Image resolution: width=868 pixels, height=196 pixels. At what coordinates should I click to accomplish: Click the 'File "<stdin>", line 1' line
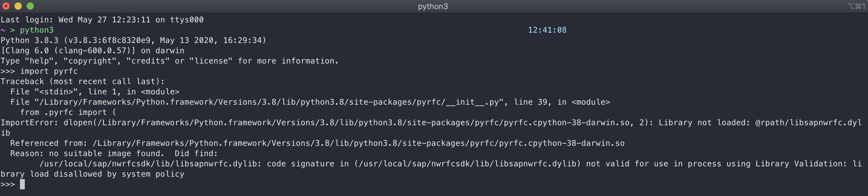[x=95, y=92]
